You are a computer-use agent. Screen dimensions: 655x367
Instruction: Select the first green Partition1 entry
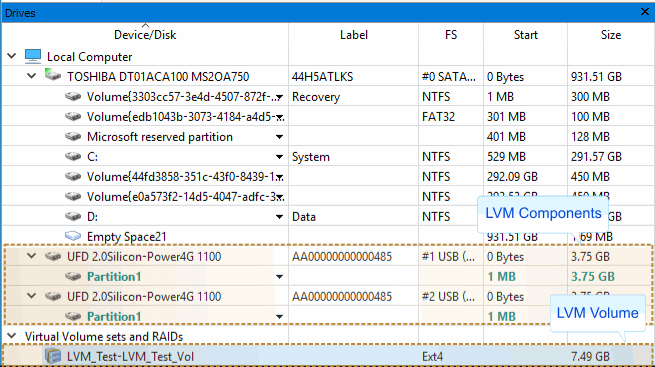(x=114, y=276)
